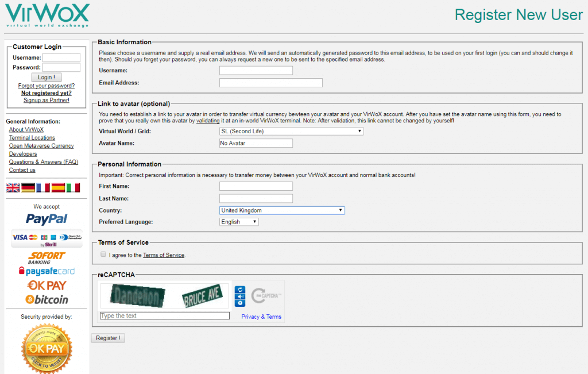This screenshot has width=588, height=374.
Task: Click the reCAPTCHA Type the text field
Action: 165,316
